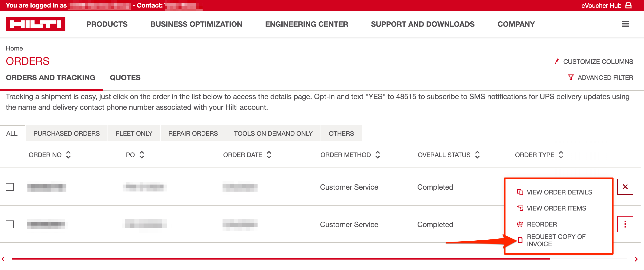Click Customer Service in the second order row
The height and width of the screenshot is (270, 644).
coord(349,225)
